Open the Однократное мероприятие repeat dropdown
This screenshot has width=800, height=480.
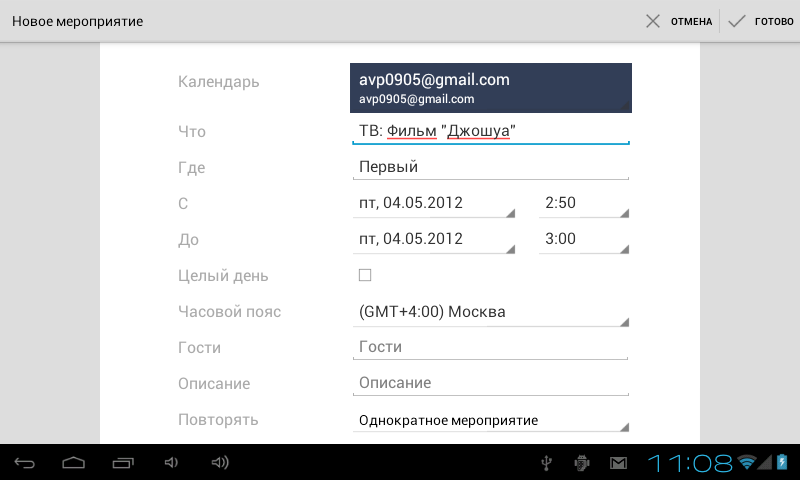pos(491,420)
